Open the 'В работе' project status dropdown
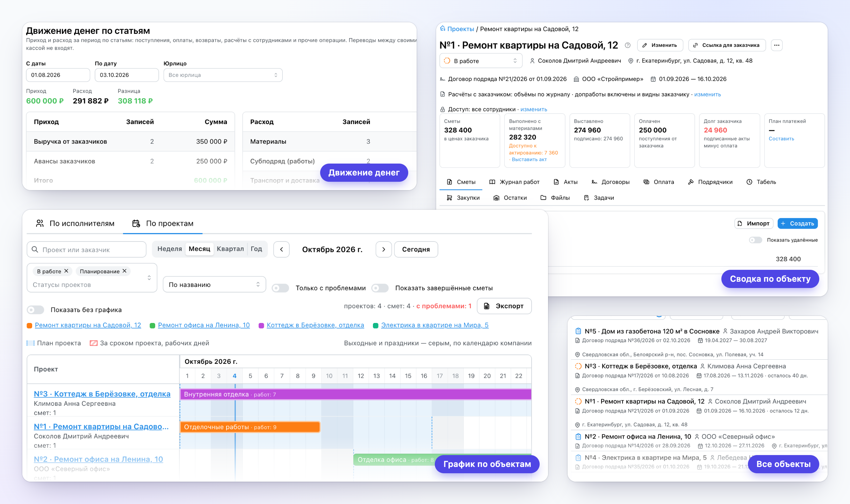This screenshot has width=850, height=504. click(x=481, y=61)
